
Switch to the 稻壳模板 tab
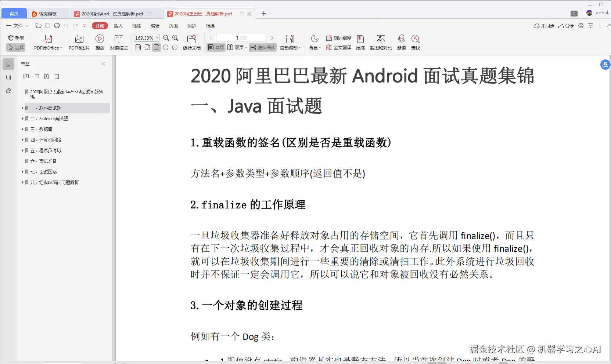click(x=48, y=14)
